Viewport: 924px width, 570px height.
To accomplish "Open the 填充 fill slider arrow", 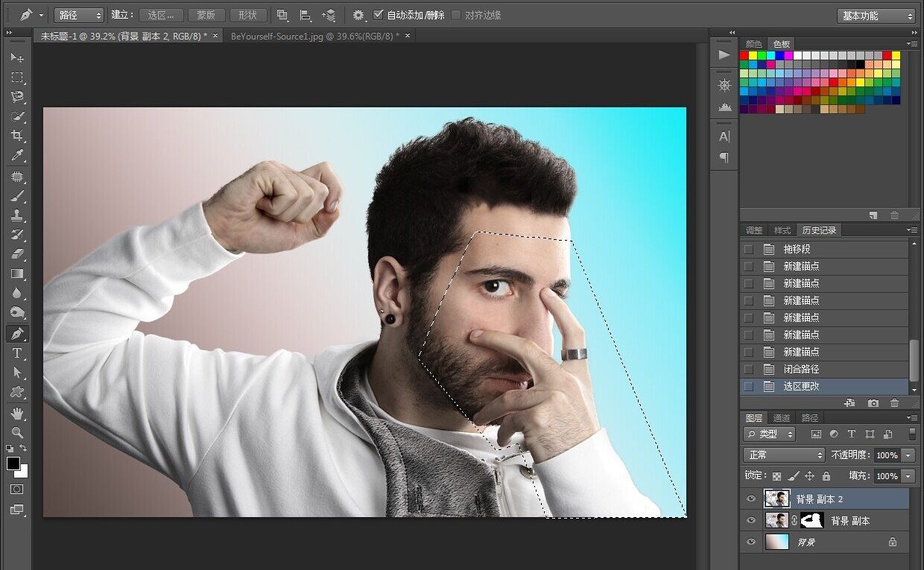I will coord(908,475).
